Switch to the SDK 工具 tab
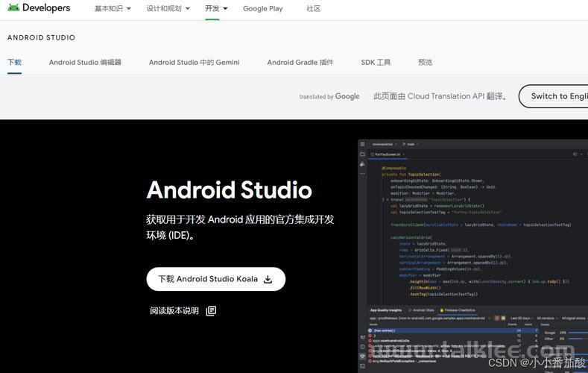Screen dimensions: 588x373 click(376, 63)
